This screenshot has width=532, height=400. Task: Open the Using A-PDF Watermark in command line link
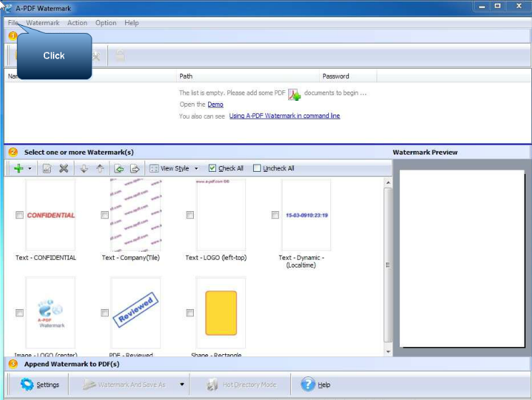coord(285,116)
